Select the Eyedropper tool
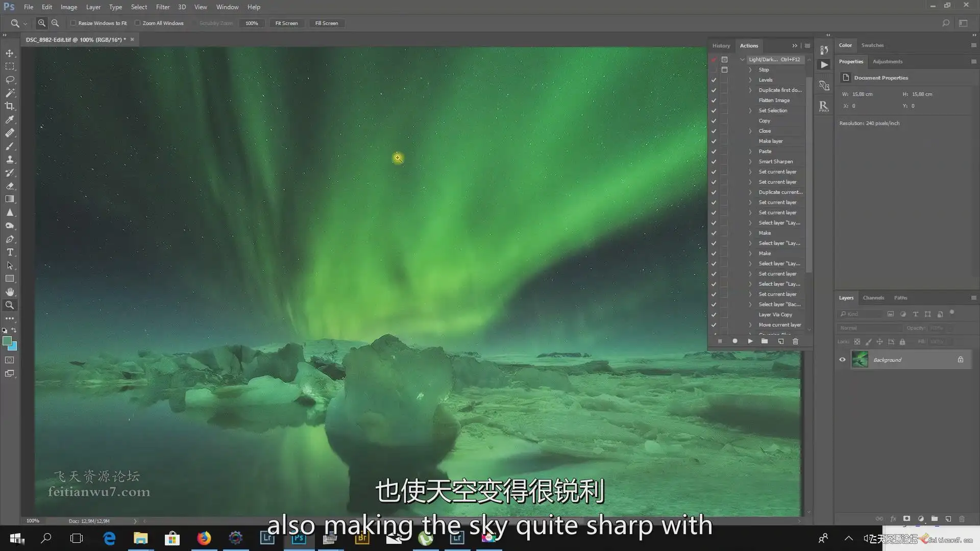980x551 pixels. click(10, 119)
